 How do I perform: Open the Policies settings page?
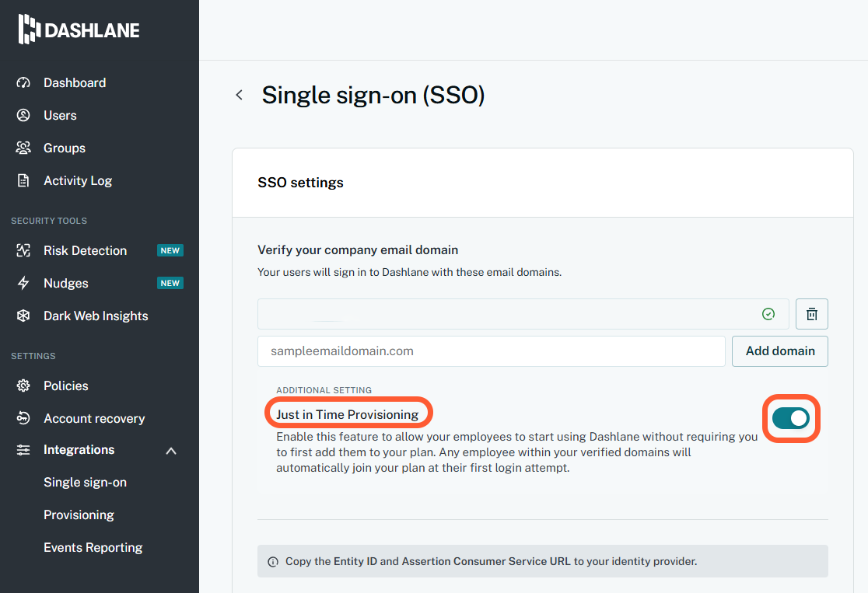tap(66, 385)
